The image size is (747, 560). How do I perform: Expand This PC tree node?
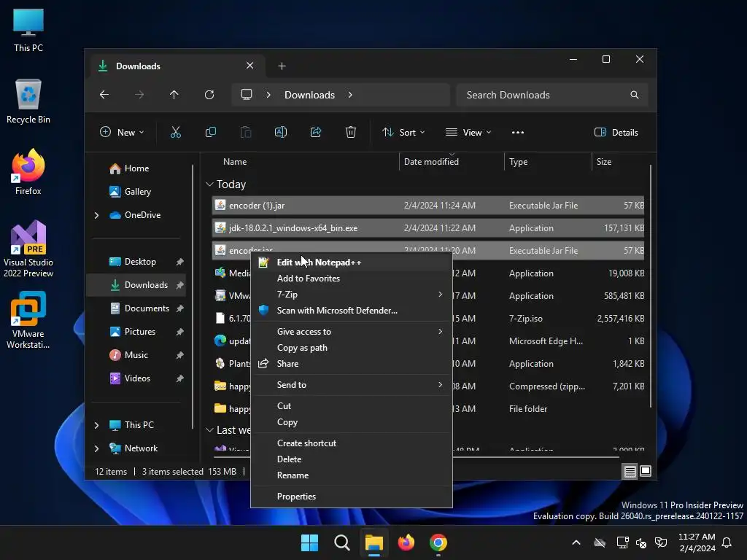[97, 425]
